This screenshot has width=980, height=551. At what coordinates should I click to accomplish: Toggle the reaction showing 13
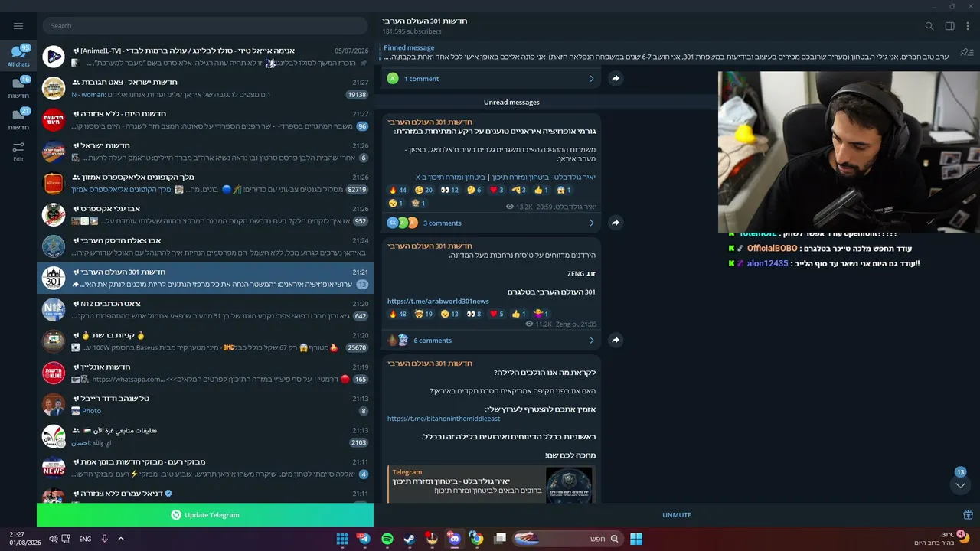tap(449, 314)
